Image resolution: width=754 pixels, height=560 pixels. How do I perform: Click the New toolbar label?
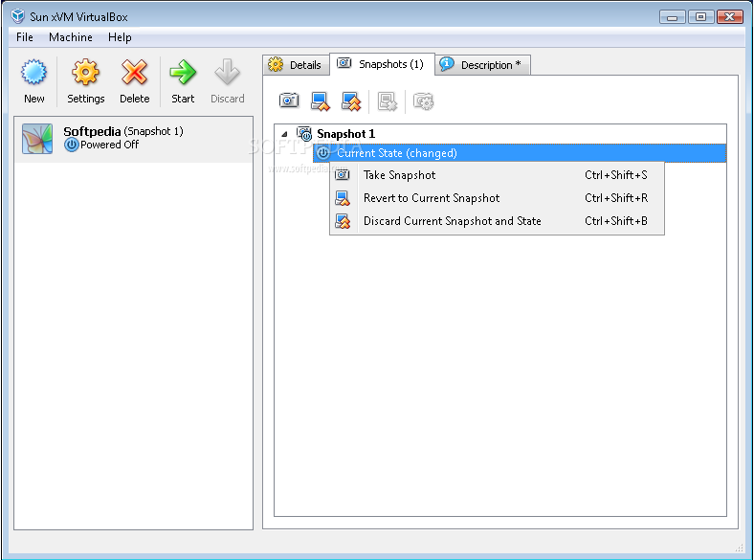pos(34,99)
